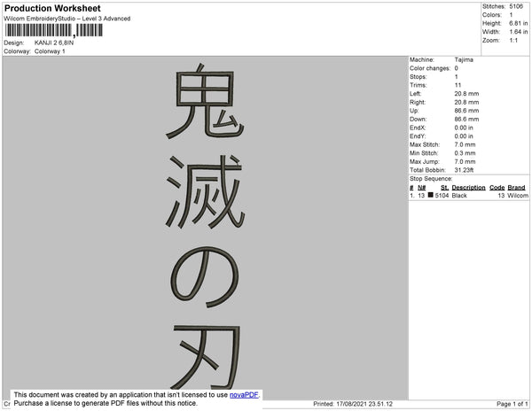Click the の character in the design preview
Viewport: 532px width, 411px height.
click(205, 277)
